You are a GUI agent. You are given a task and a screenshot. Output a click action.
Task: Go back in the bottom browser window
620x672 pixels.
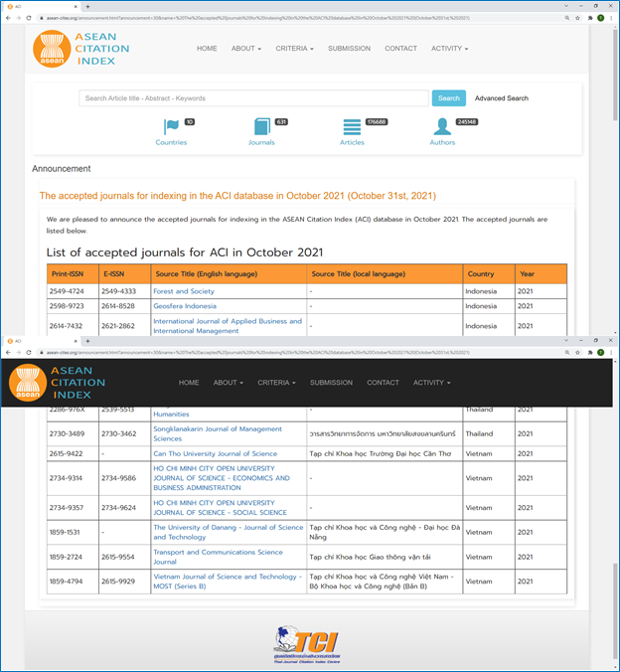[8, 352]
